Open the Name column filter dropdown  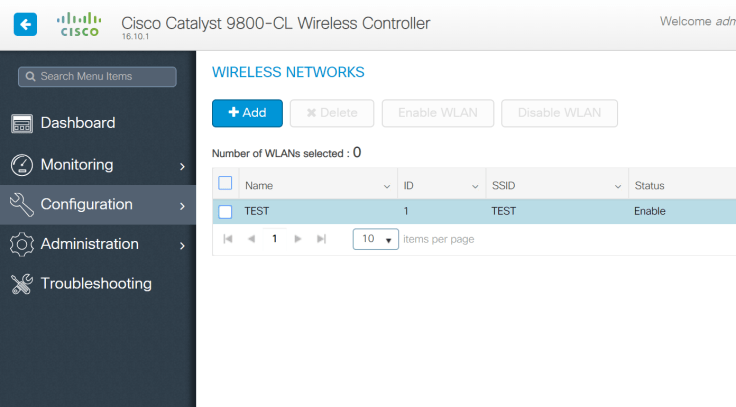387,186
